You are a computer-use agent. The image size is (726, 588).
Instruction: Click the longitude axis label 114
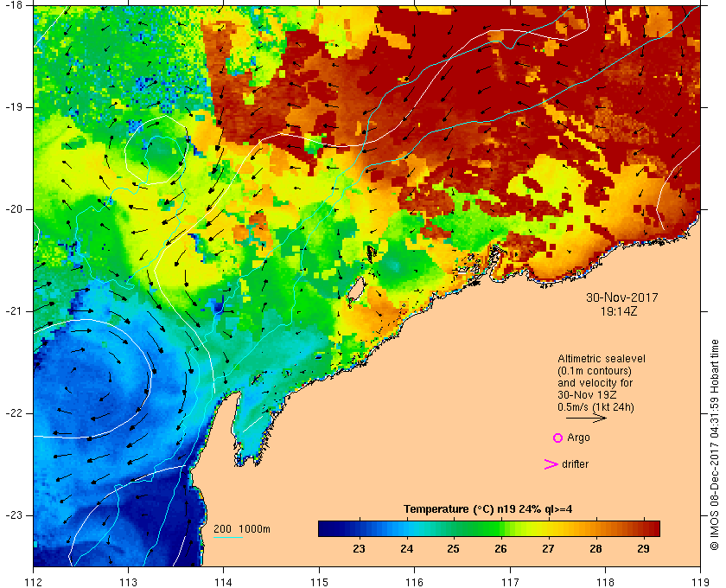[224, 582]
